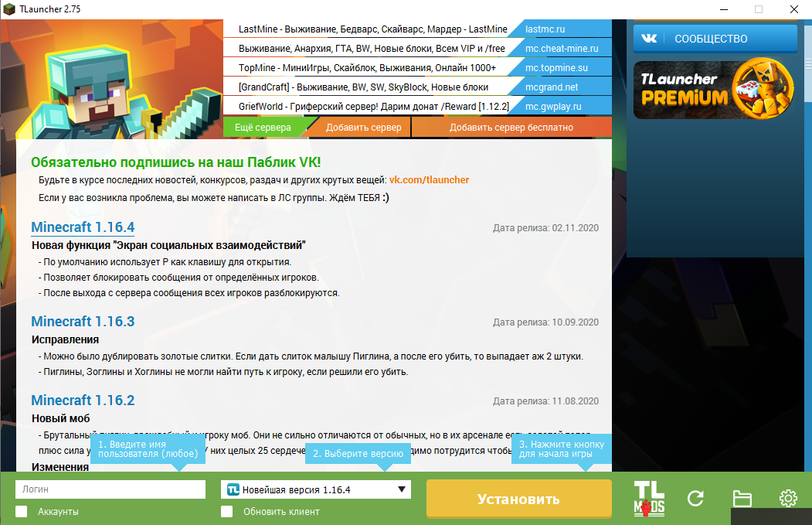The height and width of the screenshot is (525, 812).
Task: Open the TL Mods icon
Action: coord(649,498)
